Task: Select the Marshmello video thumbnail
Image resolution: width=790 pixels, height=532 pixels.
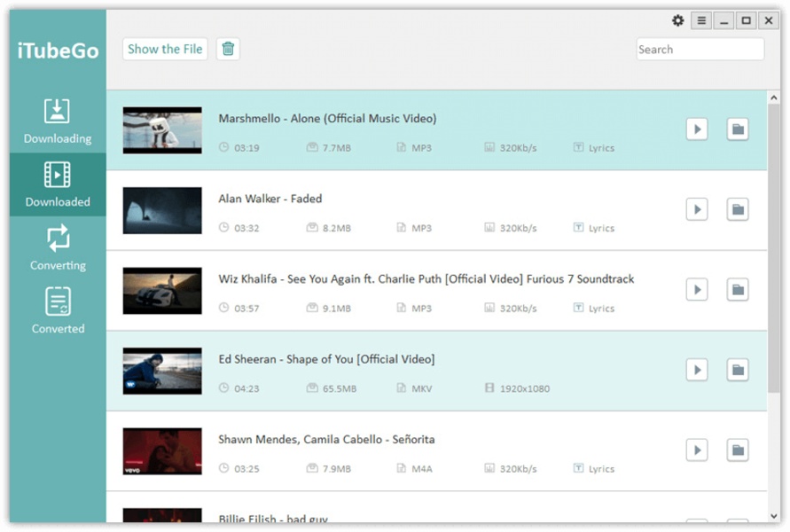Action: click(162, 130)
